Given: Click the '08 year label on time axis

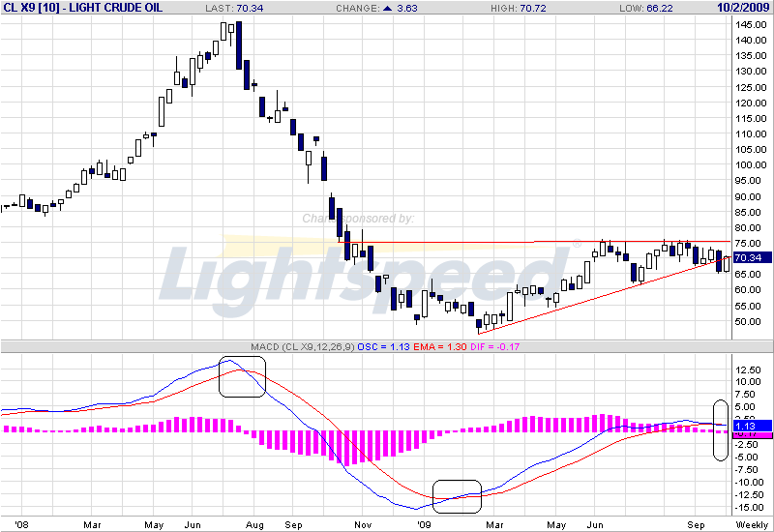Looking at the screenshot, I should pyautogui.click(x=21, y=524).
